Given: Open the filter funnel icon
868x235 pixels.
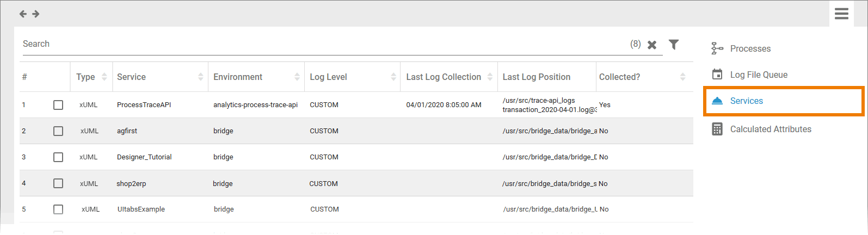Looking at the screenshot, I should [x=674, y=45].
